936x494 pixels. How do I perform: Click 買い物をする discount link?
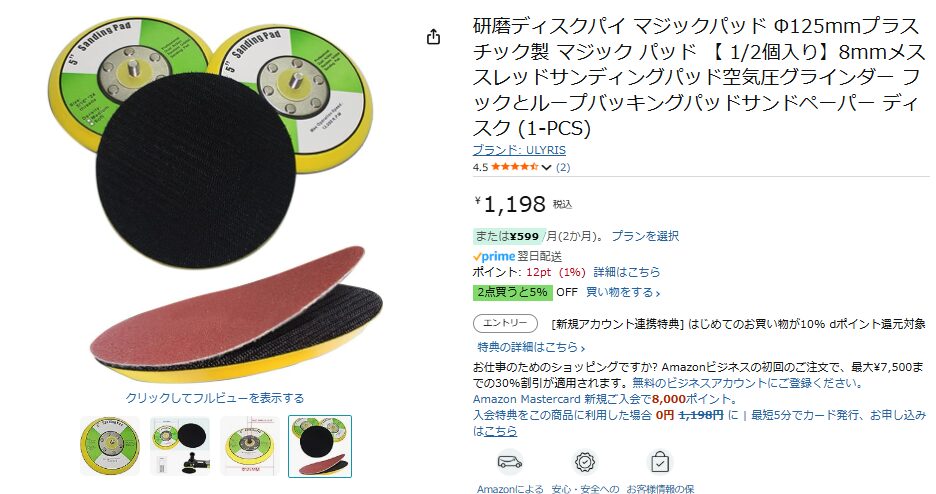623,292
